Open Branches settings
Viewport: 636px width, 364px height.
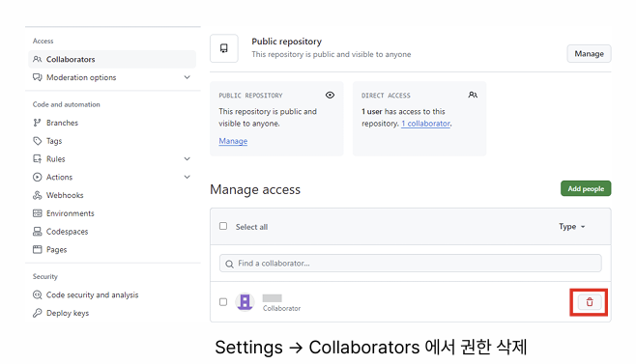[62, 123]
